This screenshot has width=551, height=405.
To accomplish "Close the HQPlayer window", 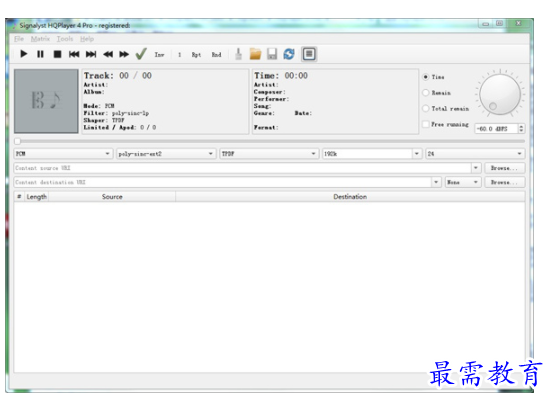I will click(518, 24).
